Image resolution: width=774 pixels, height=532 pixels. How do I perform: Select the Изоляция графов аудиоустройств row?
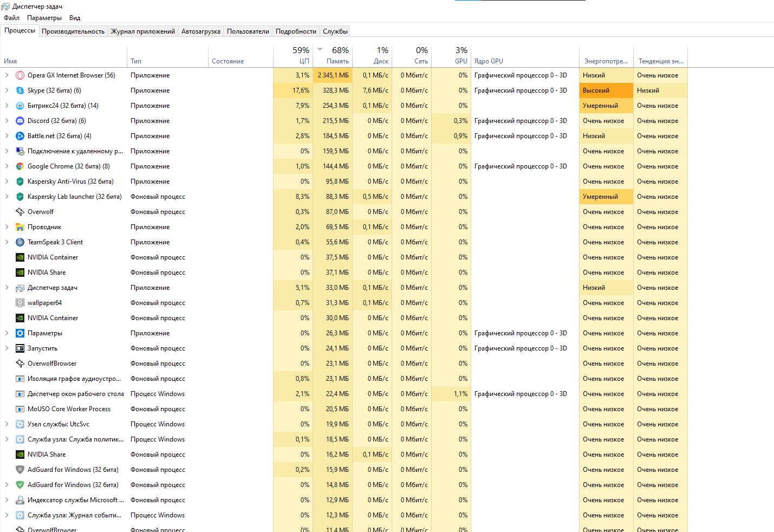344,379
